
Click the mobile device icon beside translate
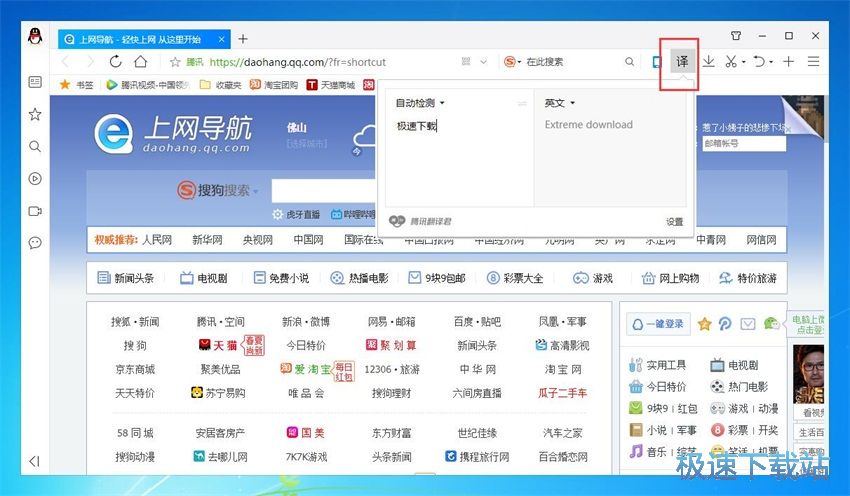coord(657,62)
